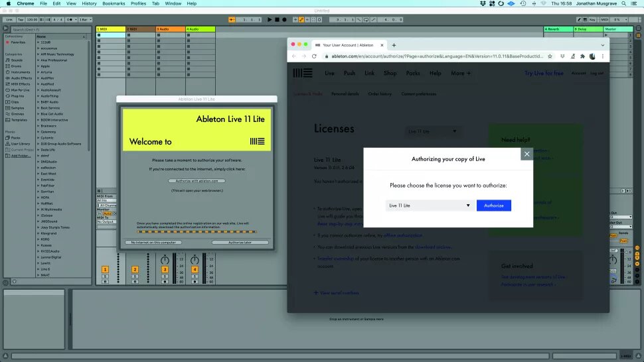Open the Packs page in the Ableton nav
This screenshot has height=362, width=644.
(x=413, y=73)
